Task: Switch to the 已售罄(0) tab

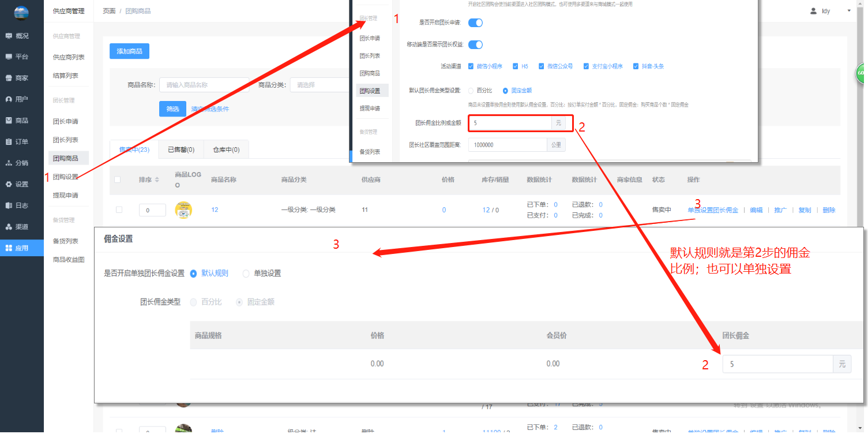Action: coord(181,149)
